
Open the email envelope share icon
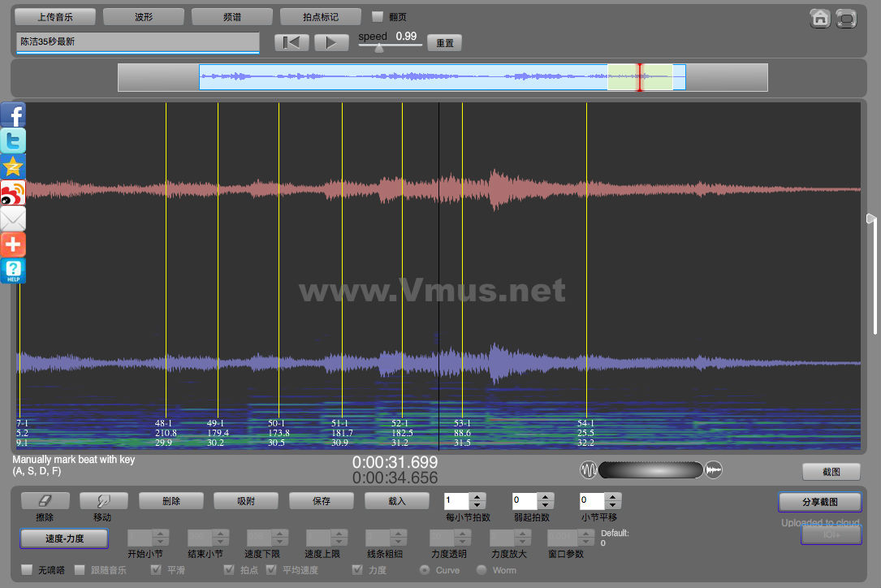[x=13, y=219]
